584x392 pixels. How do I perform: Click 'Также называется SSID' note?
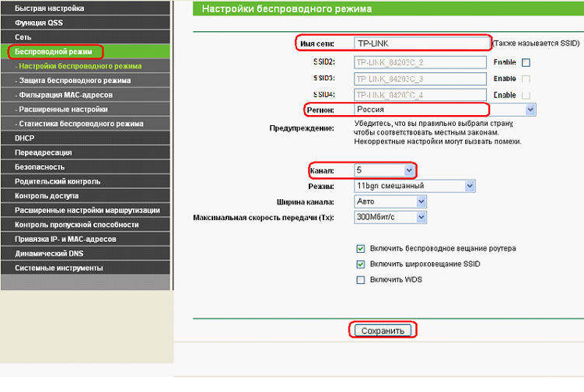click(536, 44)
